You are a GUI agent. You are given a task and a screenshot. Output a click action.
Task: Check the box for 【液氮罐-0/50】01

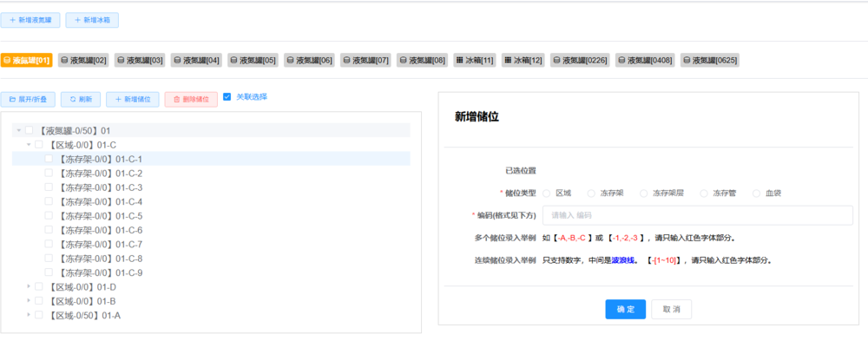(29, 131)
